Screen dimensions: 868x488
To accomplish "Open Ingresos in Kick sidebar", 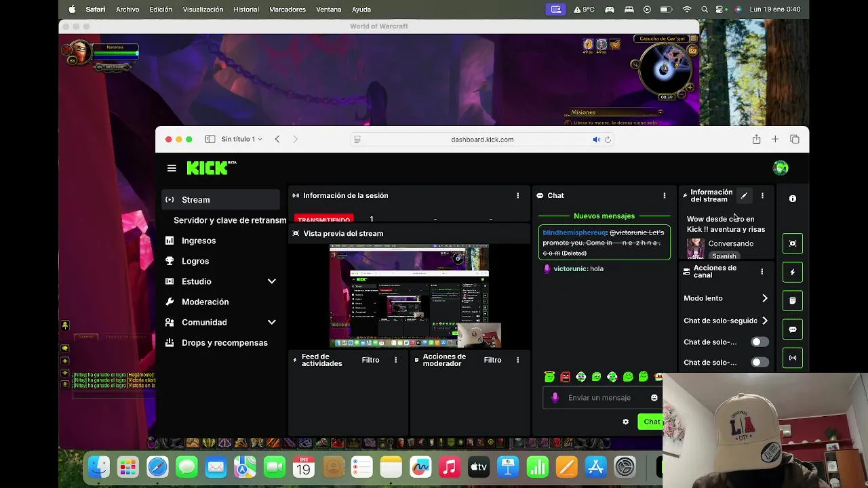I will point(220,241).
